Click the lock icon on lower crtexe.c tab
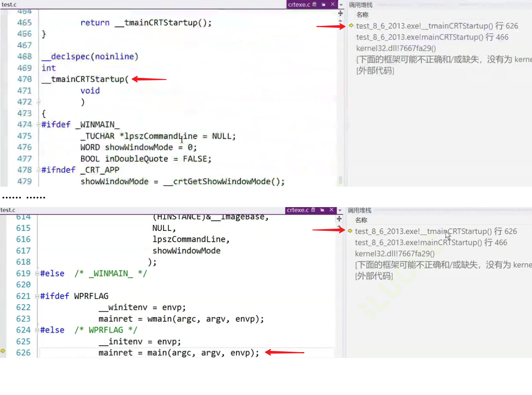Screen dimensions: 532x395 coord(313,210)
